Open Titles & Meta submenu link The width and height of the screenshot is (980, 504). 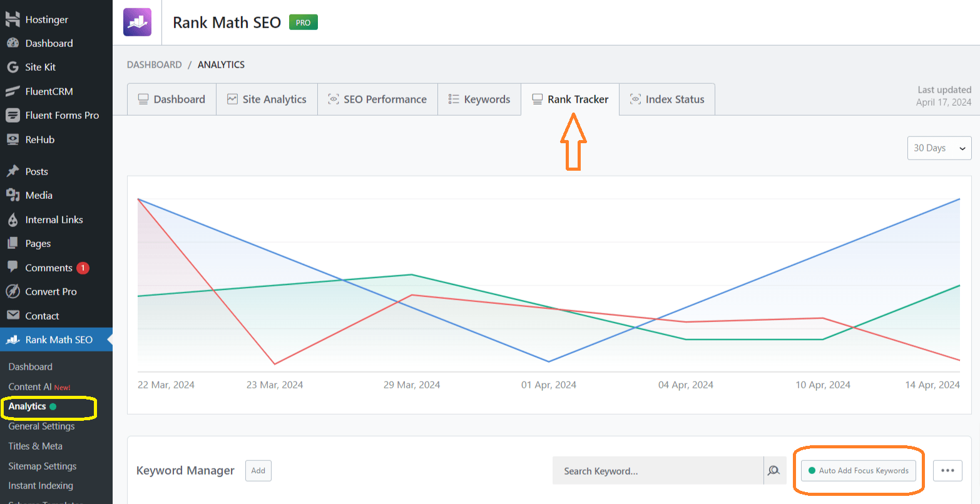click(35, 446)
